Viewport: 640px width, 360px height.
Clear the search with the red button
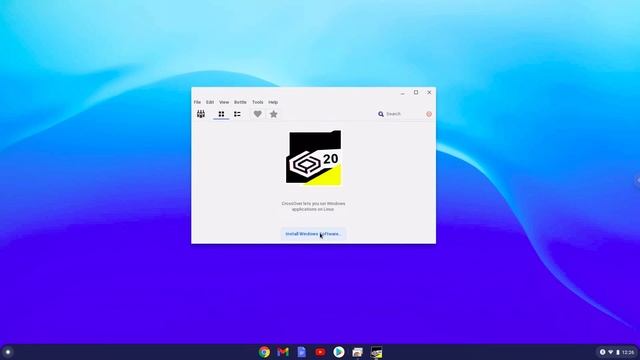429,114
